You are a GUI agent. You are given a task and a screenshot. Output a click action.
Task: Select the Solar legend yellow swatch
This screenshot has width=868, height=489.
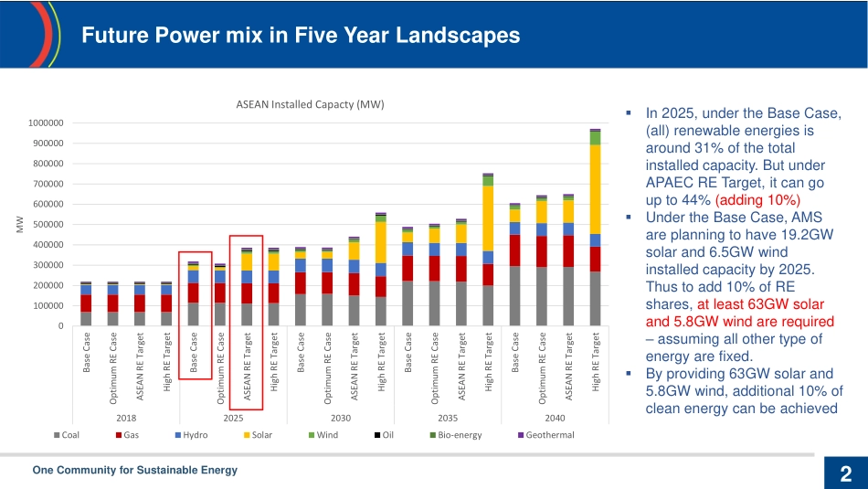[245, 435]
